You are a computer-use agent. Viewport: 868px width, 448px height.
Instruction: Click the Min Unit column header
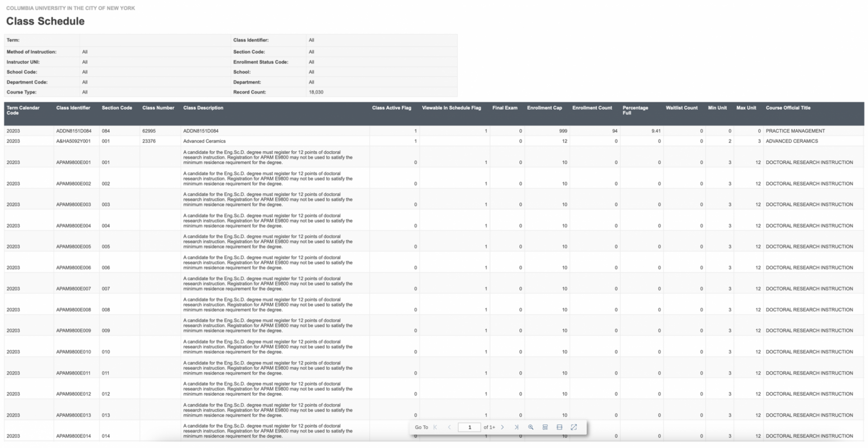pos(717,108)
